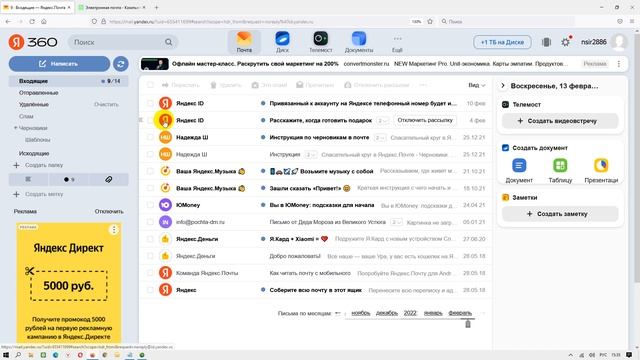
Task: Open settings gear icon
Action: coord(565,42)
